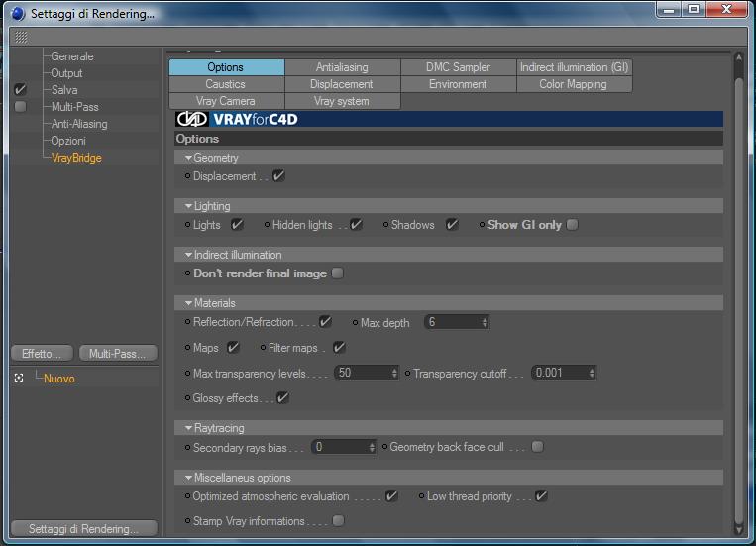Click the Multi-Pass... button
Image resolution: width=756 pixels, height=546 pixels.
click(118, 354)
